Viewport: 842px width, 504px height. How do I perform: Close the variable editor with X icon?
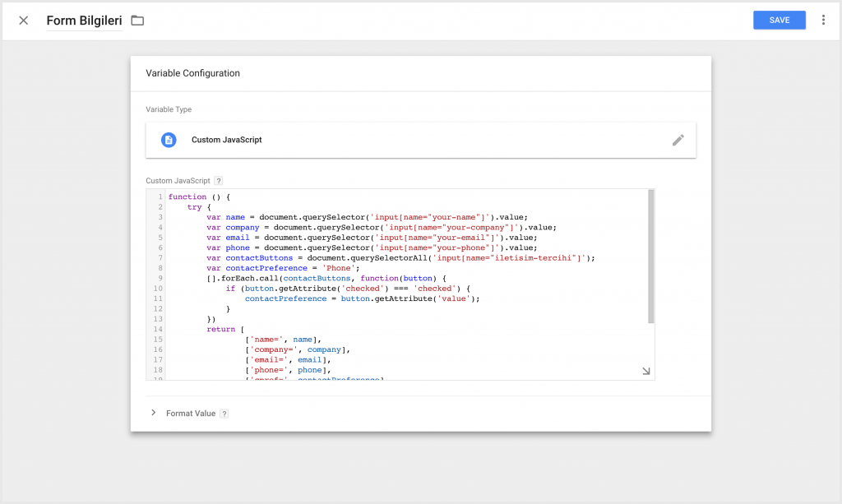click(24, 21)
